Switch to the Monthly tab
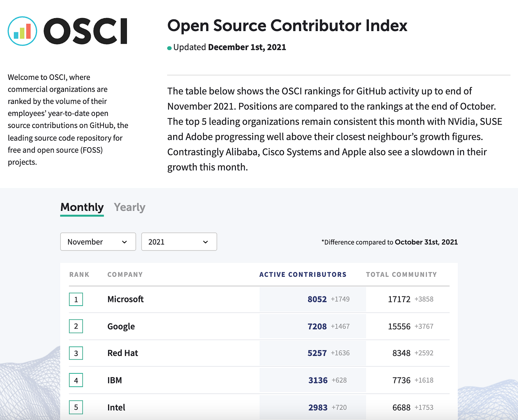 [82, 207]
